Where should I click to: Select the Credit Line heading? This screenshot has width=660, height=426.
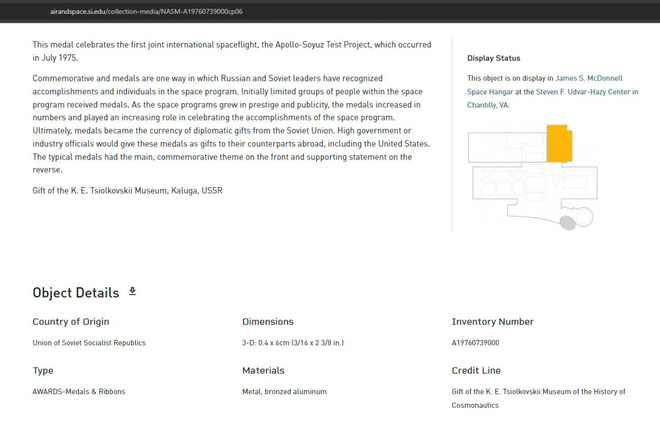(x=476, y=370)
